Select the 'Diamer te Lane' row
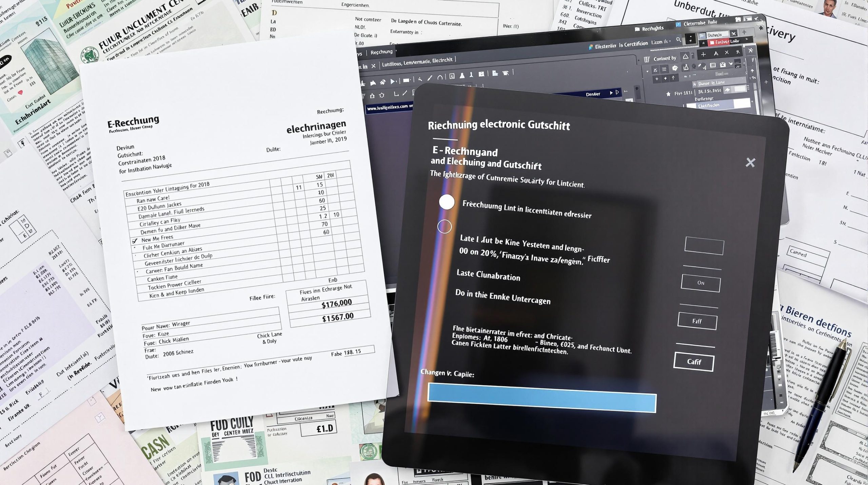The width and height of the screenshot is (868, 485). pyautogui.click(x=719, y=82)
